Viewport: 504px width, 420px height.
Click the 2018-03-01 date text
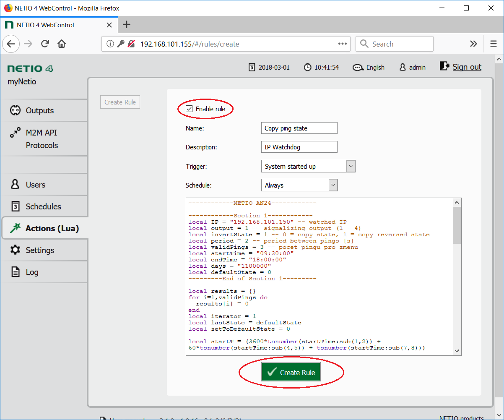tap(274, 68)
